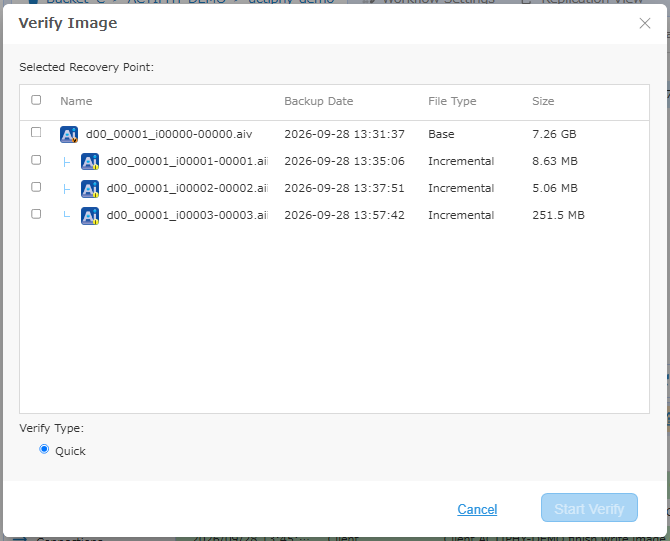
Task: Click the tree branch connector beside i00001-00001
Action: tap(66, 162)
